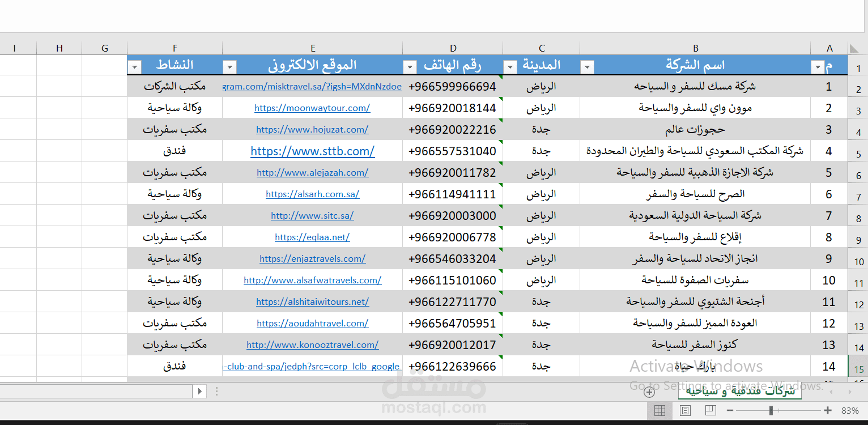Open the filter dropdown on اسم الشركة column

click(586, 66)
